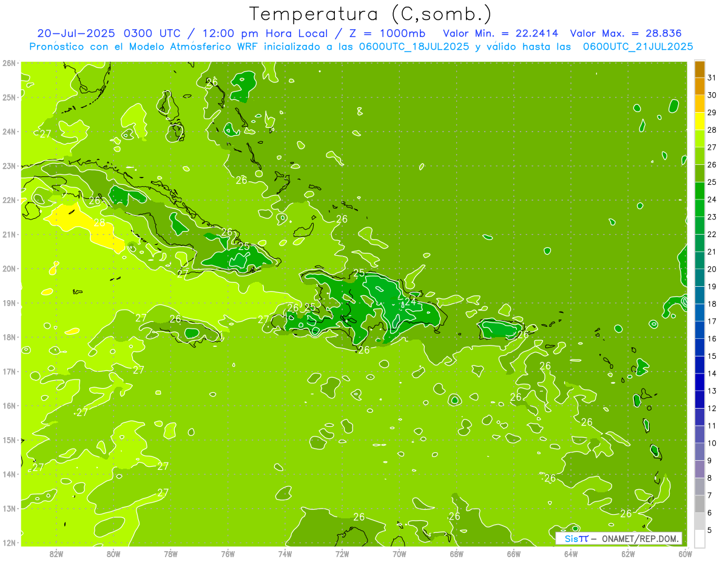Click the '68W' longitude axis label
This screenshot has width=728, height=562.
tap(457, 554)
